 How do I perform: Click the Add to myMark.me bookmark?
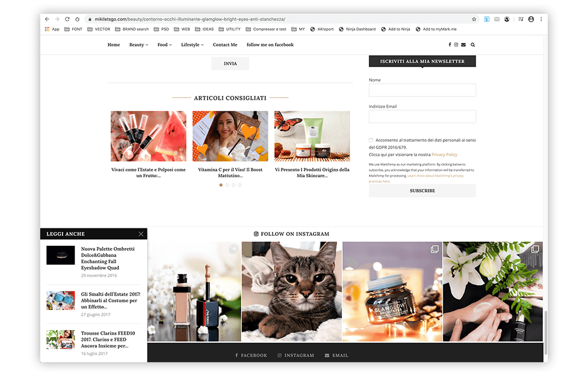tap(436, 29)
